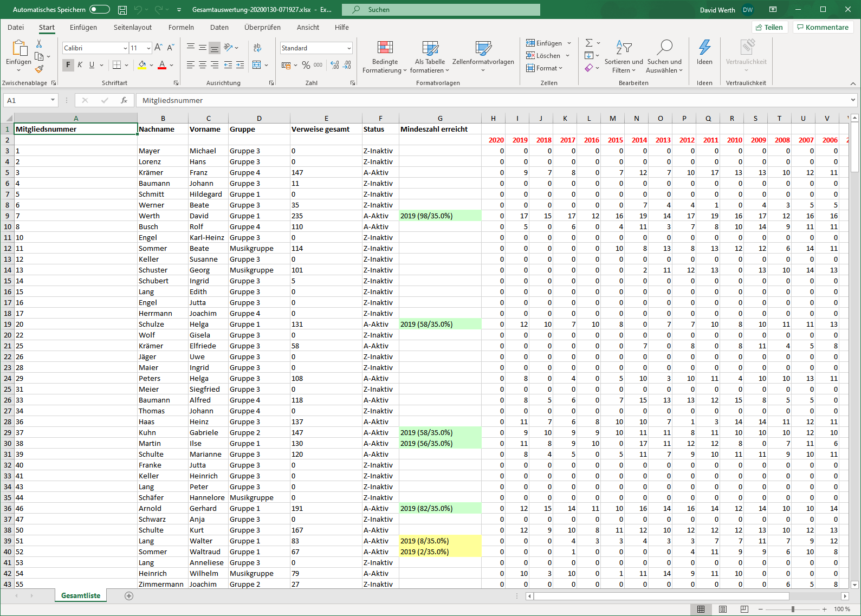Expand the formula bar chevron
The image size is (861, 616).
coord(853,100)
